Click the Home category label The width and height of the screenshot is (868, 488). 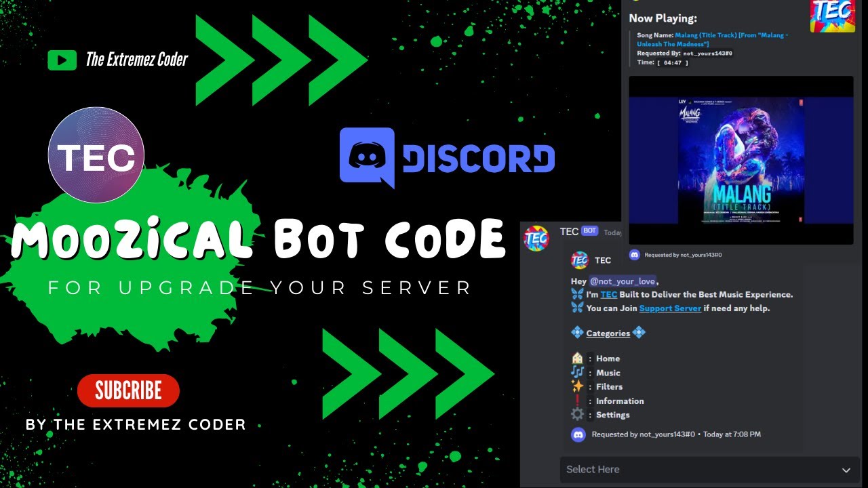point(608,359)
